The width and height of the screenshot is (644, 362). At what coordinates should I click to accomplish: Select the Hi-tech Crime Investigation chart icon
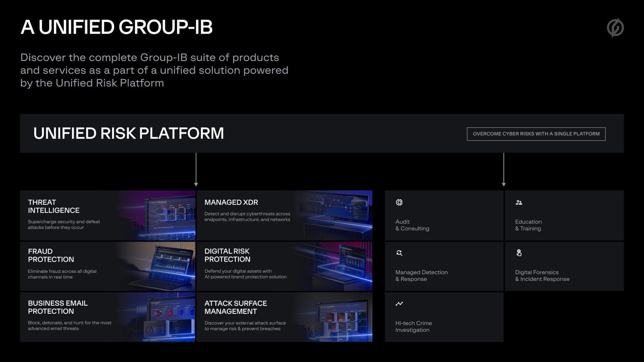(x=399, y=303)
